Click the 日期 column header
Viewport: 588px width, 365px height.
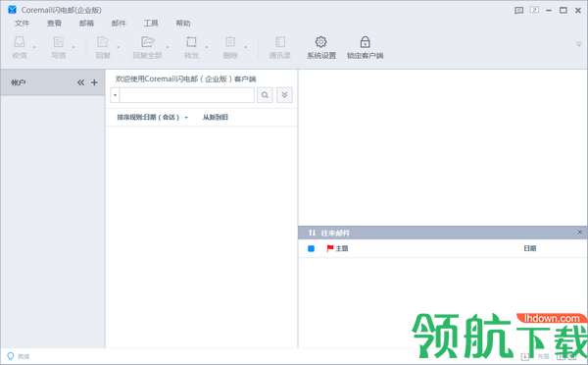pos(530,248)
